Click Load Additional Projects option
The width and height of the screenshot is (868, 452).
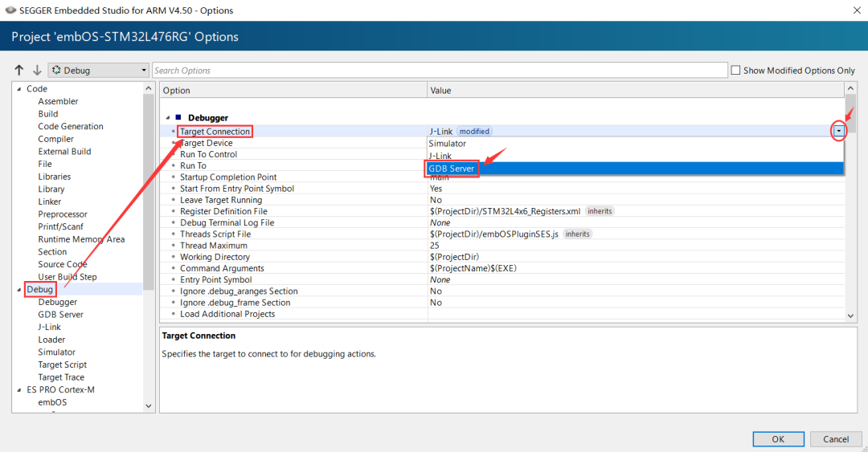tap(227, 314)
